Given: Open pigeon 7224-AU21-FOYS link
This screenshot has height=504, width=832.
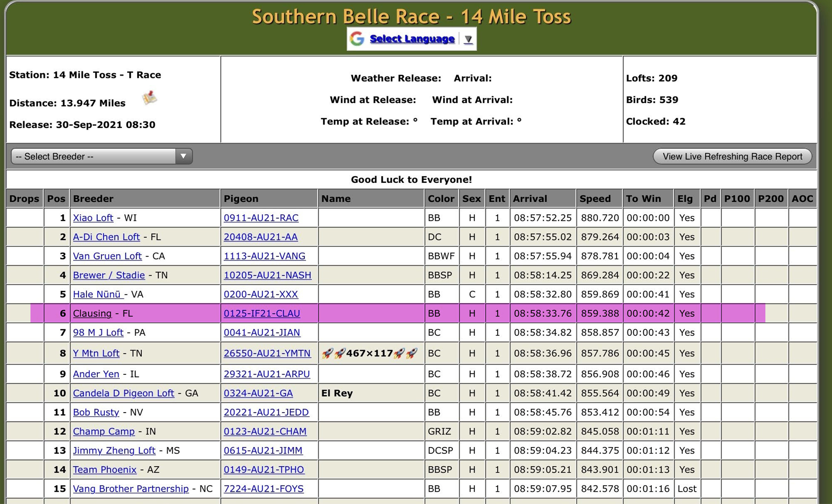Looking at the screenshot, I should click(x=264, y=489).
